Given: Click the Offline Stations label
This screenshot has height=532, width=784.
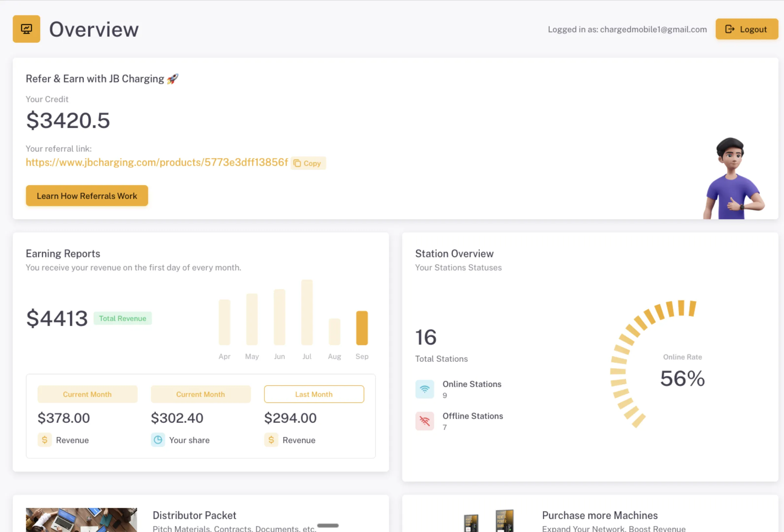Looking at the screenshot, I should pos(473,416).
